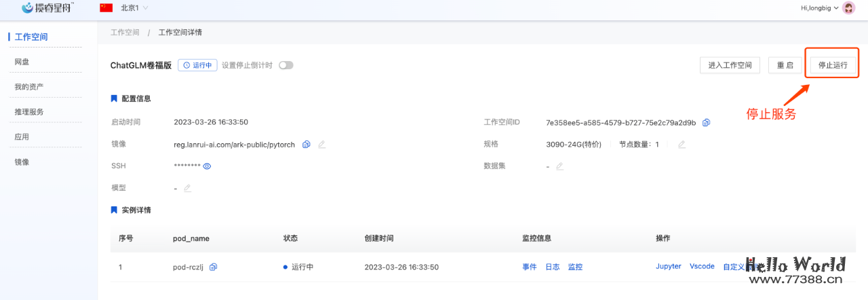Screen dimensions: 868x300
Task: Go to 推理服务 in the sidebar
Action: (x=29, y=111)
